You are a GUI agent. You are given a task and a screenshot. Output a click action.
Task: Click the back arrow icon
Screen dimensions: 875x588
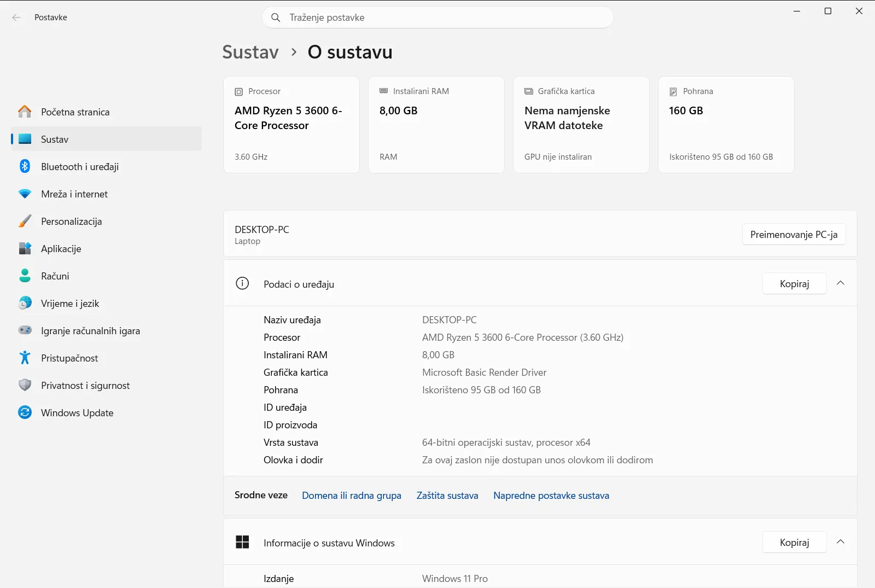tap(16, 18)
